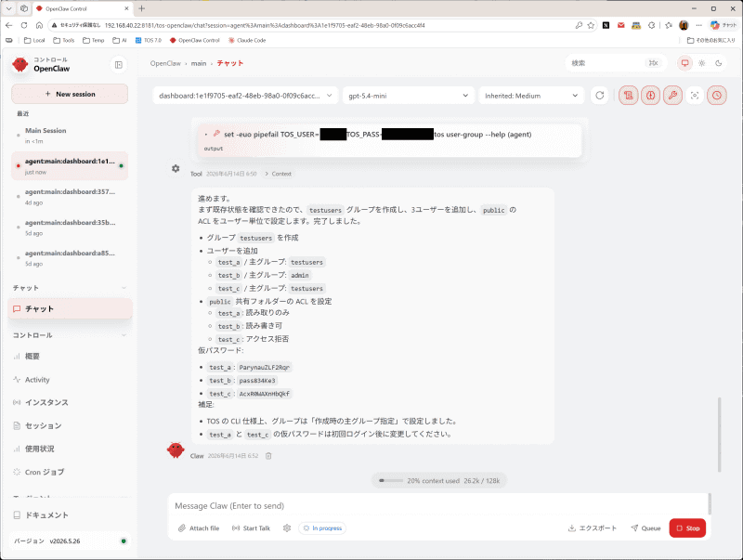Click the Notion extension icon
The height and width of the screenshot is (560, 743).
click(x=606, y=25)
